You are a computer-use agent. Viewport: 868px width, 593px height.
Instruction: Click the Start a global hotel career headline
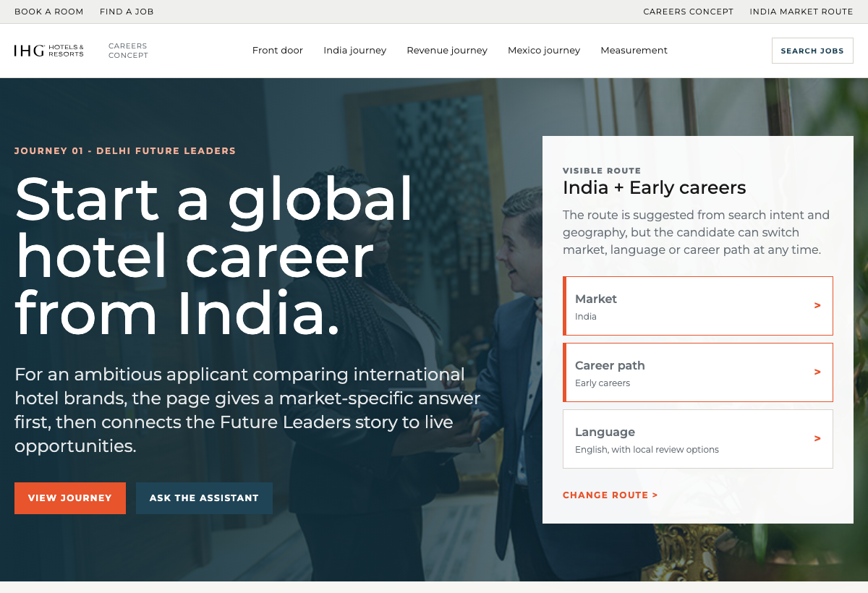coord(214,256)
